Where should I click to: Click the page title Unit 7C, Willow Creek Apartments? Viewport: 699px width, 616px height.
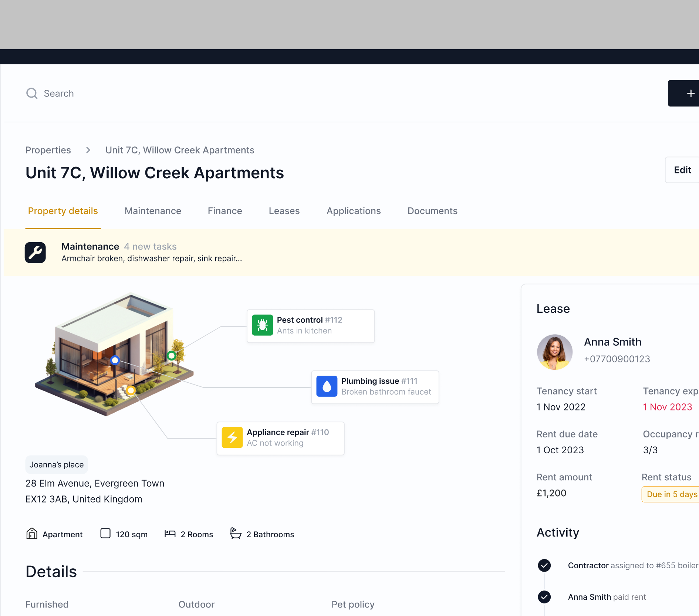coord(155,173)
